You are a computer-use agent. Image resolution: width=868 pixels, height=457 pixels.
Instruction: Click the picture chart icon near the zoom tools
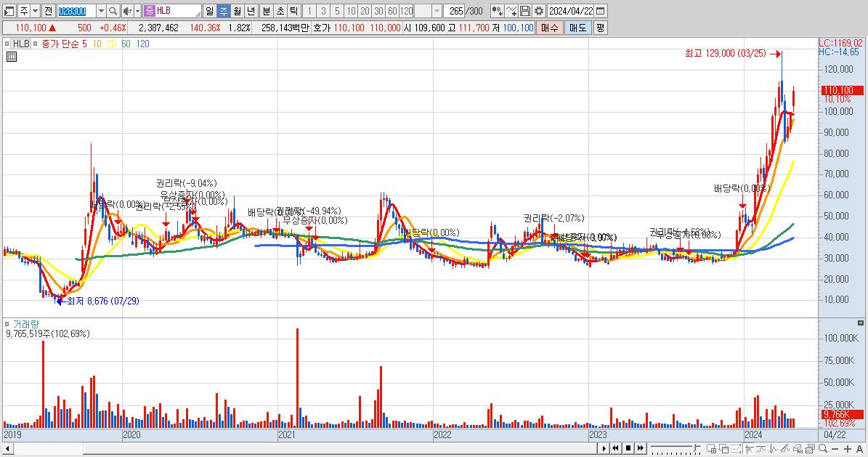click(810, 448)
